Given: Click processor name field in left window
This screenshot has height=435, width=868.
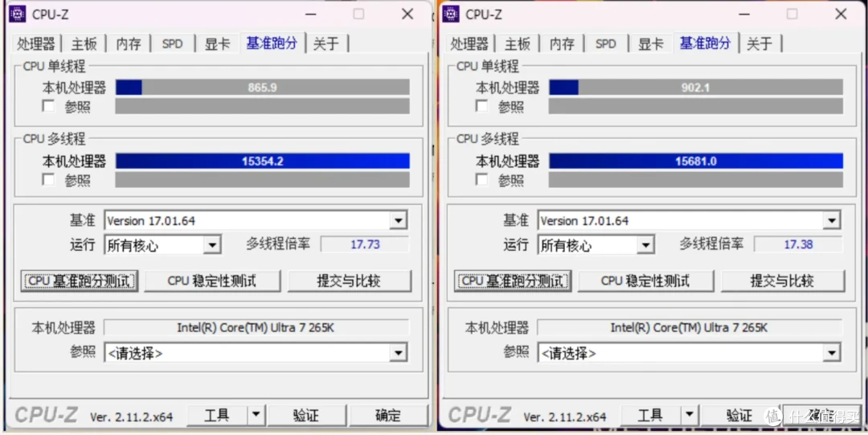Looking at the screenshot, I should click(x=256, y=327).
